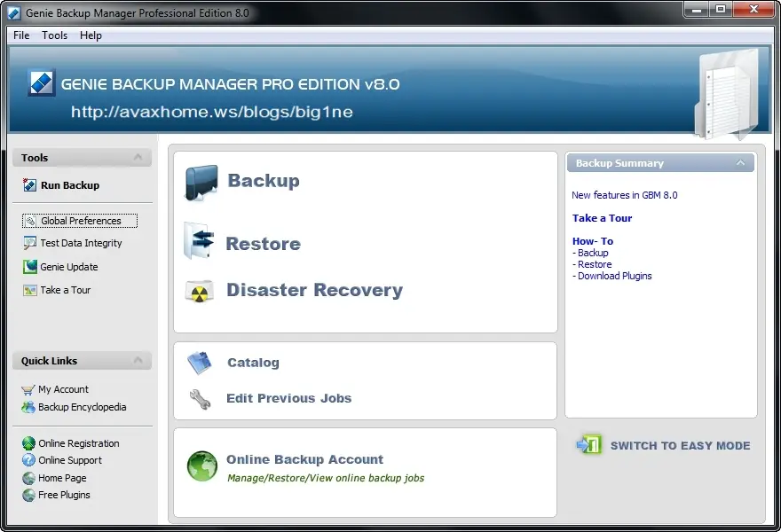Viewport: 781px width, 532px height.
Task: Click the title bar application icon
Action: 14,13
